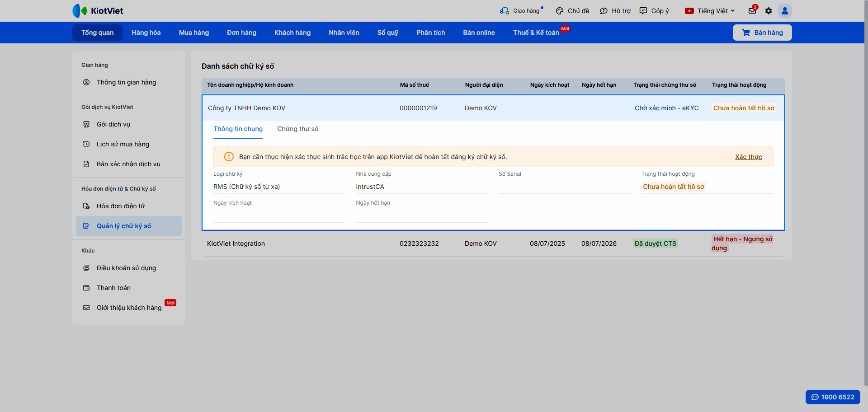
Task: Select the Công ty TNHH Demo KOV row name
Action: [246, 108]
